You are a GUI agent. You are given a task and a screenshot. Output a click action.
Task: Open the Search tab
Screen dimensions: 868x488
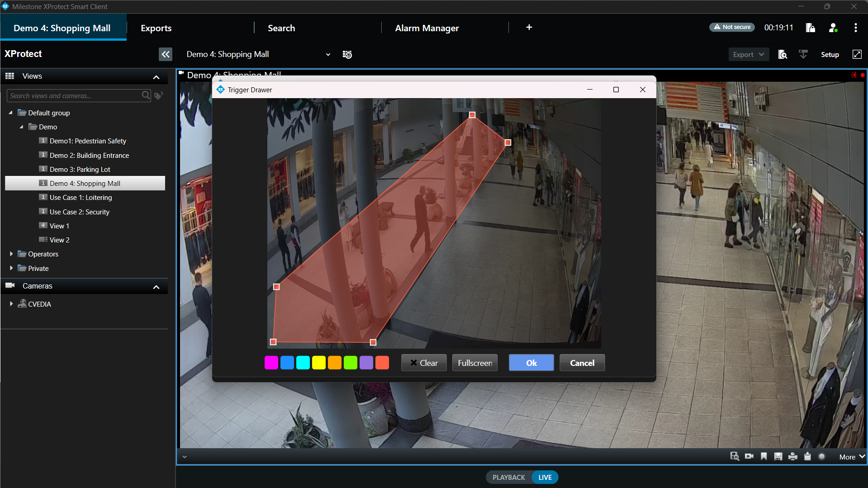pos(281,28)
